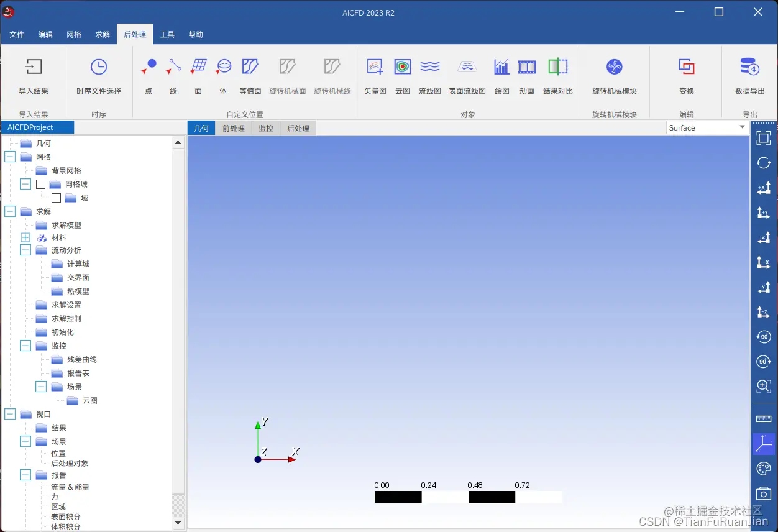This screenshot has height=532, width=778.
Task: Expand the 材料 tree node
Action: (x=25, y=238)
